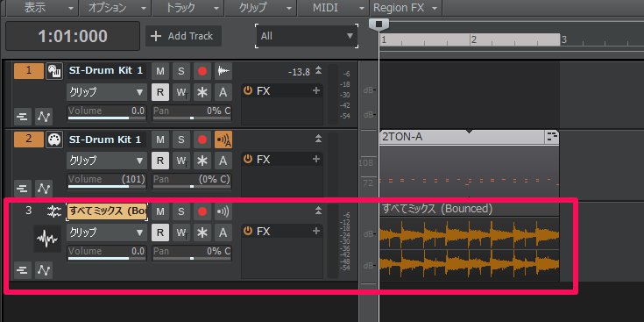Open the All track filter dropdown

[307, 36]
